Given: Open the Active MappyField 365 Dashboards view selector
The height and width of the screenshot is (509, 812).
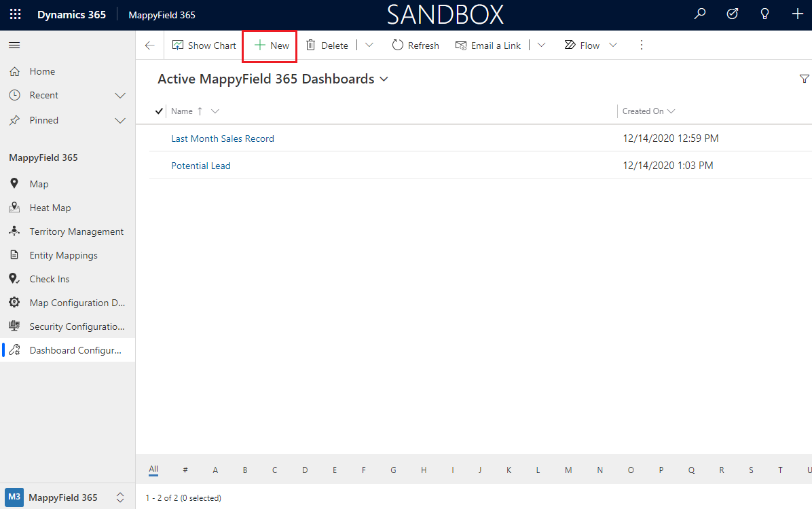Looking at the screenshot, I should tap(273, 79).
